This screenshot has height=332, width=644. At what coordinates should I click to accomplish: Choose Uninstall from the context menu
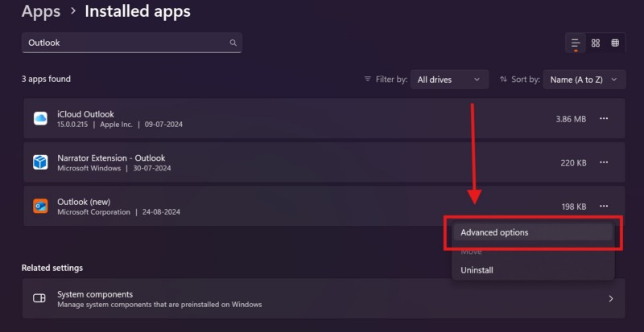tap(477, 270)
